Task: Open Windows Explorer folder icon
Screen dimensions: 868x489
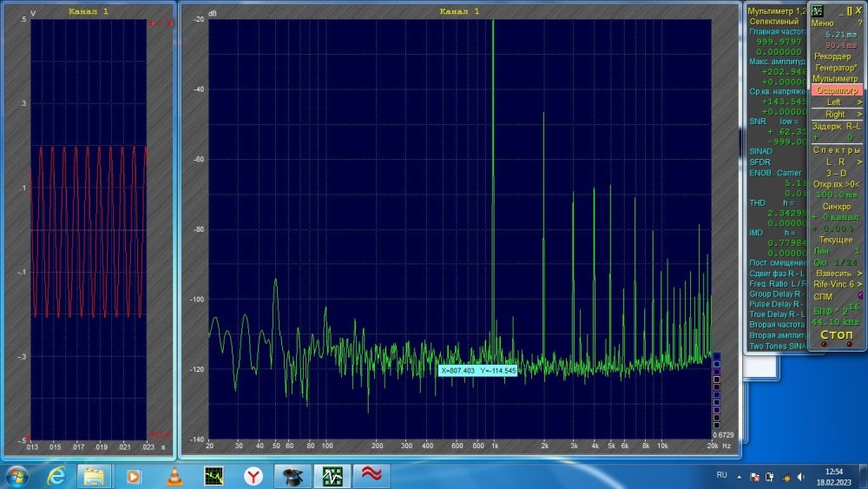Action: [x=95, y=475]
